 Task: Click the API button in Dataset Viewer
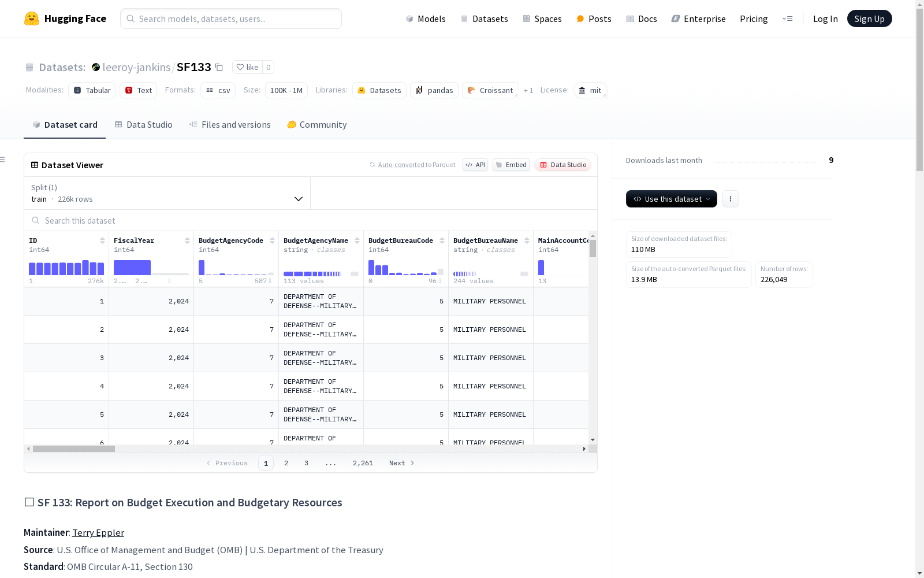475,165
